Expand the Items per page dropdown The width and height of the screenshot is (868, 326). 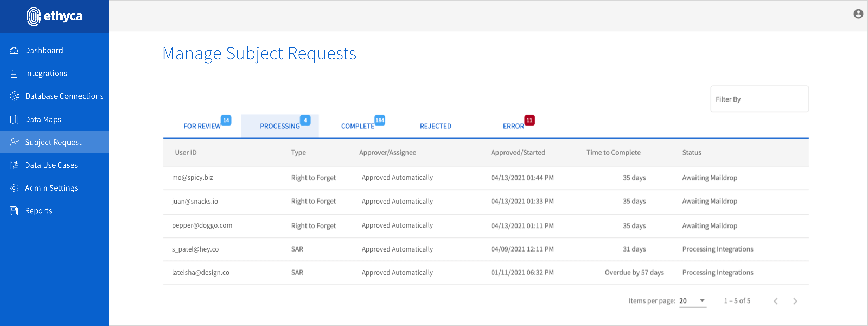click(x=702, y=300)
